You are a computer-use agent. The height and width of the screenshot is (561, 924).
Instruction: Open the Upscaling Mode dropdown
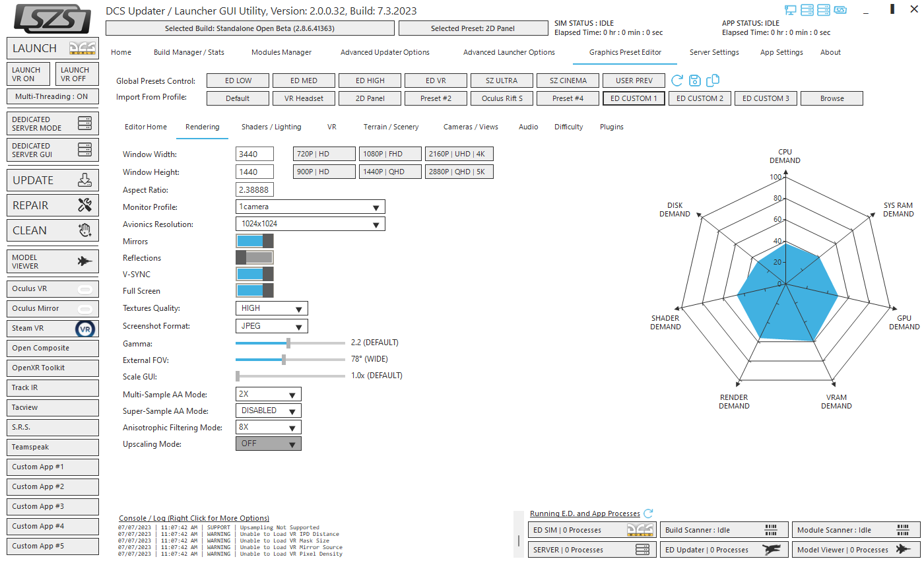[269, 444]
